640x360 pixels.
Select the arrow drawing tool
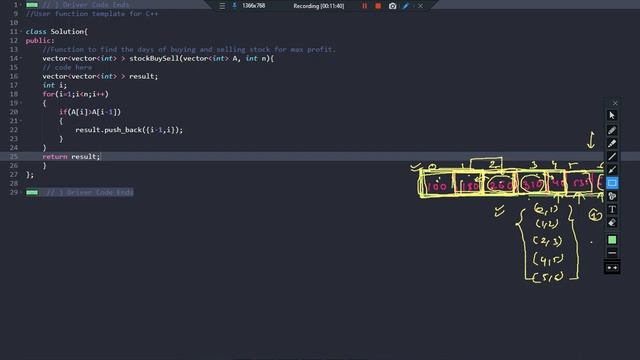tap(611, 170)
